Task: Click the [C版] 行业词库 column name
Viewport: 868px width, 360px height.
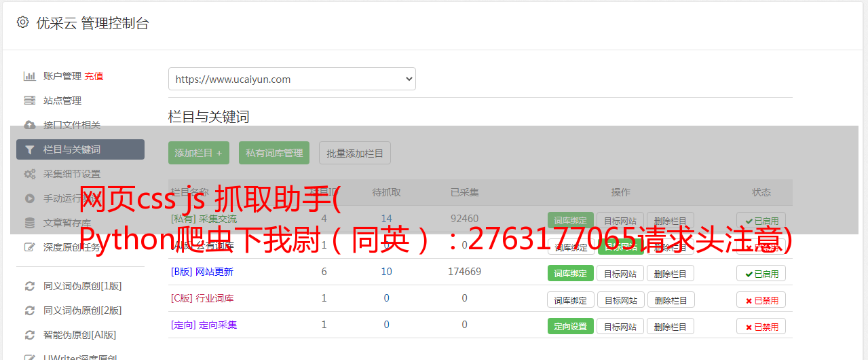Action: pos(202,298)
